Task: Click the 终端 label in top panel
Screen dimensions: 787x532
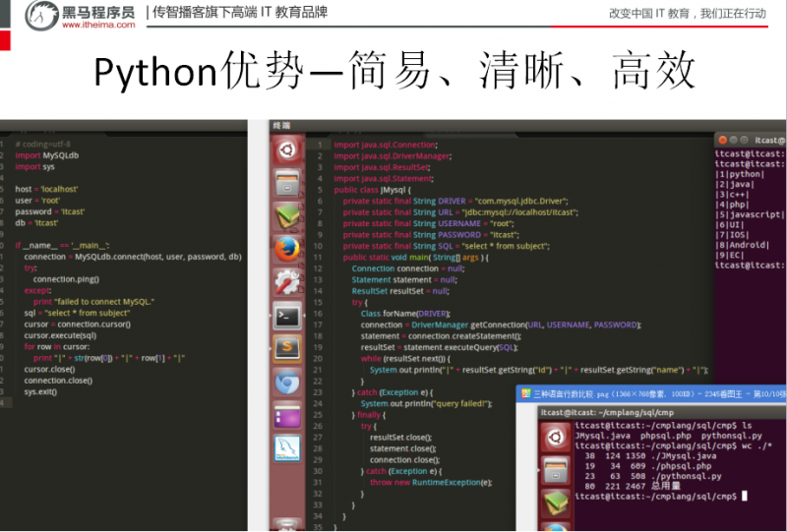Action: click(x=281, y=126)
